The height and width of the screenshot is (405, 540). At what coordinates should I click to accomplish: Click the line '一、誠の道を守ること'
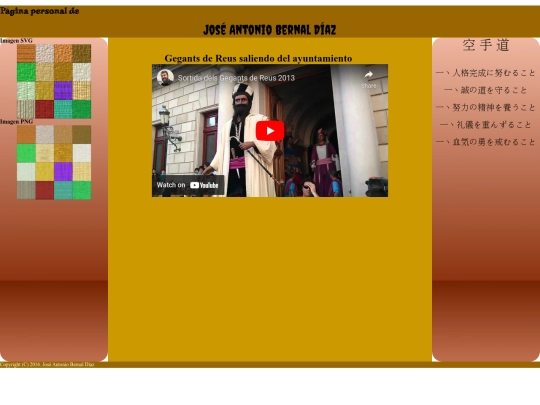[486, 90]
